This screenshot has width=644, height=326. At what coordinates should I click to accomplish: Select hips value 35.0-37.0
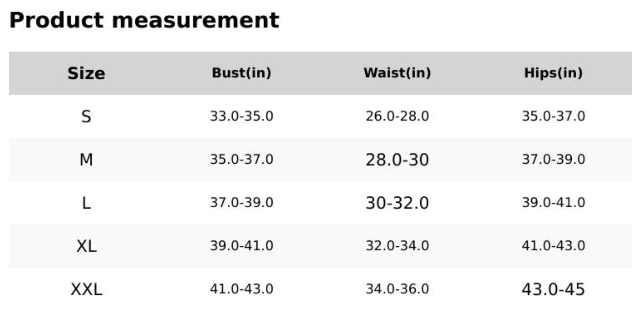coord(553,116)
